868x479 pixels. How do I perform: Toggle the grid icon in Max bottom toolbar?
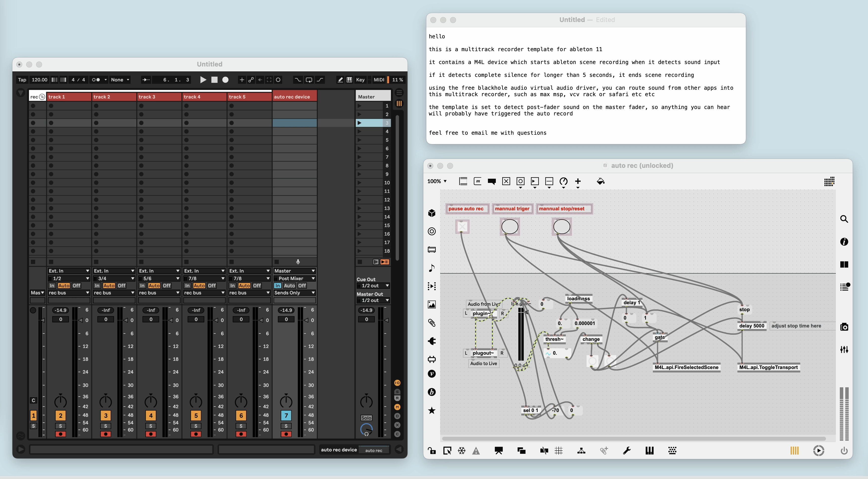[559, 451]
